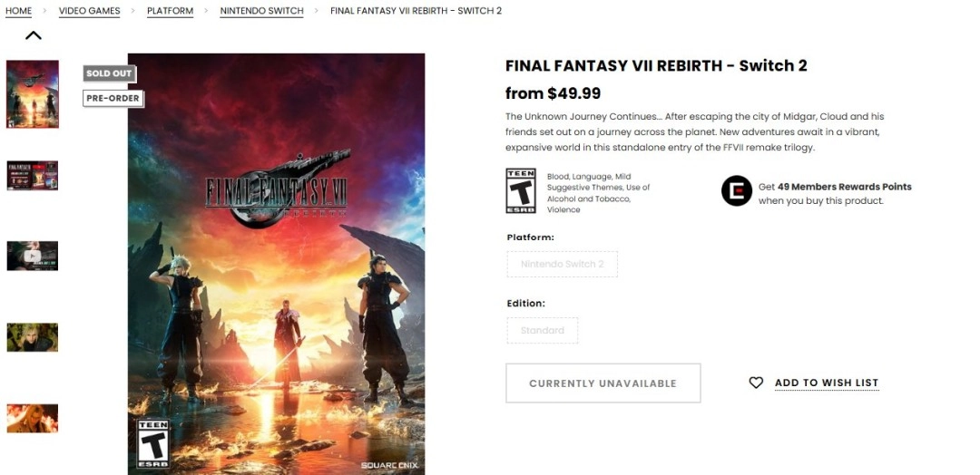Go to Video Games breadcrumb
Image resolution: width=980 pixels, height=475 pixels.
(x=89, y=11)
